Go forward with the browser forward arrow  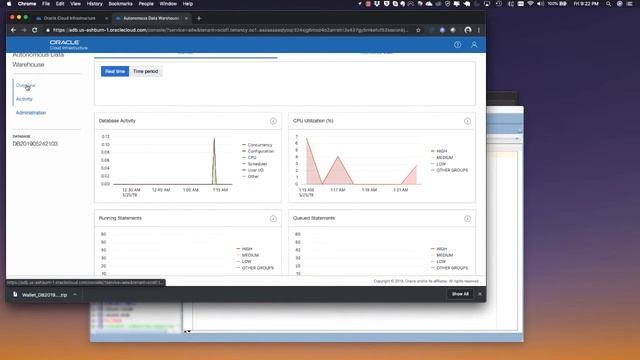tap(24, 30)
